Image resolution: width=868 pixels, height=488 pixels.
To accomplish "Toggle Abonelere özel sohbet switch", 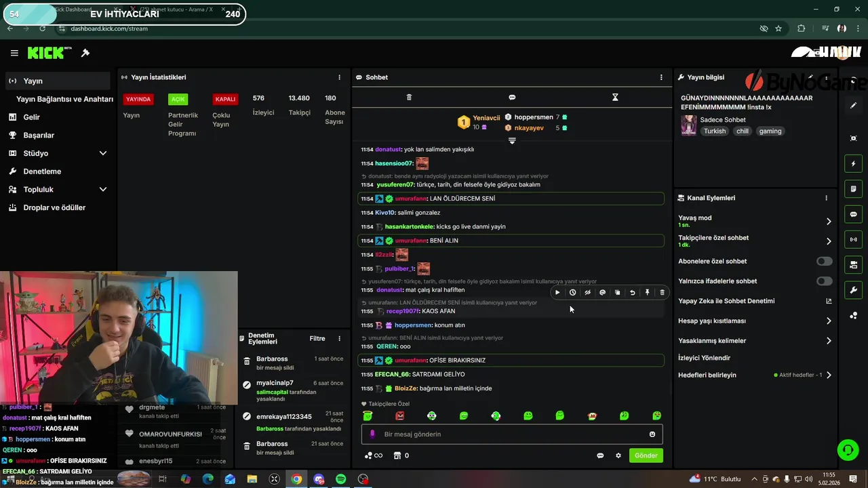I will point(824,261).
